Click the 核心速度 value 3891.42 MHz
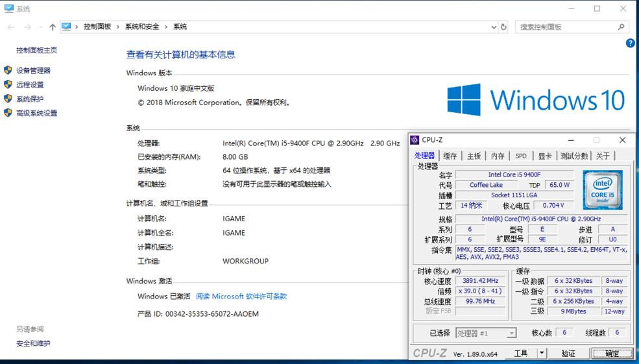The width and height of the screenshot is (639, 364). coord(481,280)
